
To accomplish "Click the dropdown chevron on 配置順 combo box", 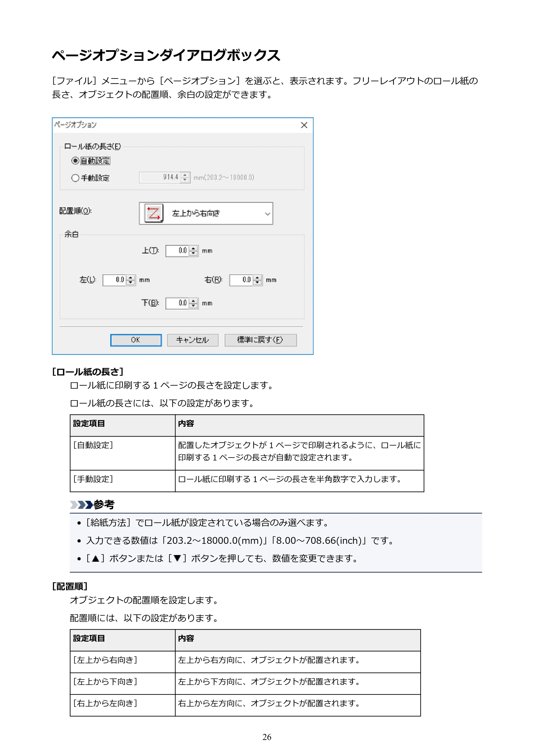I will pos(268,214).
